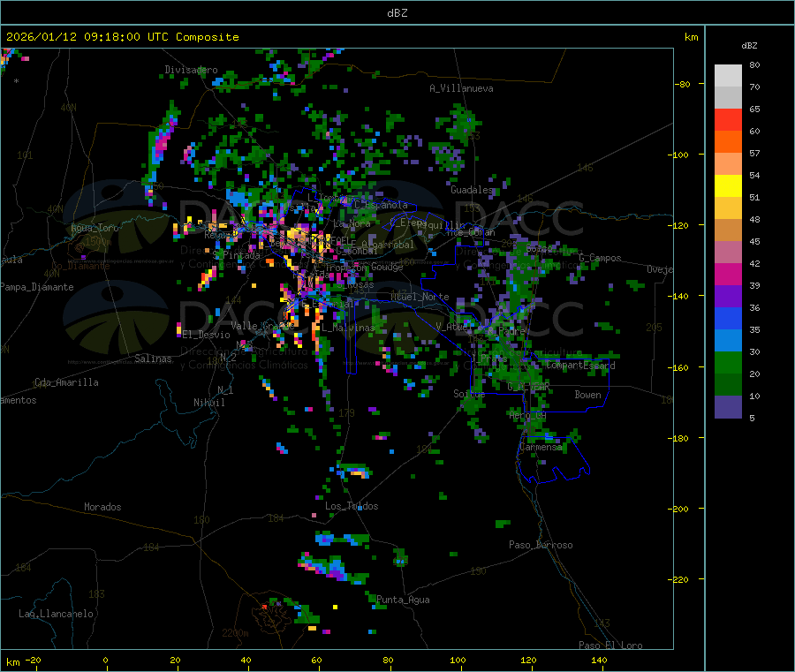795x672 pixels.
Task: Click the 'C_Española' map label
Action: [x=381, y=205]
